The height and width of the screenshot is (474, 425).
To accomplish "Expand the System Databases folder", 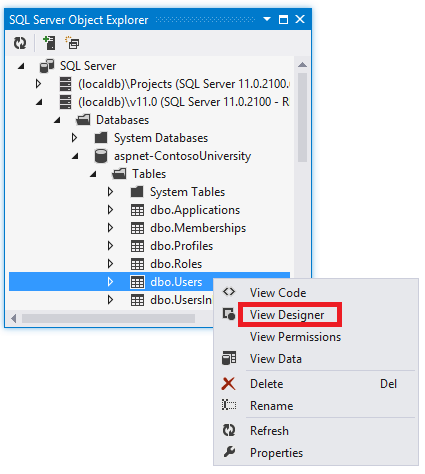I will [74, 138].
